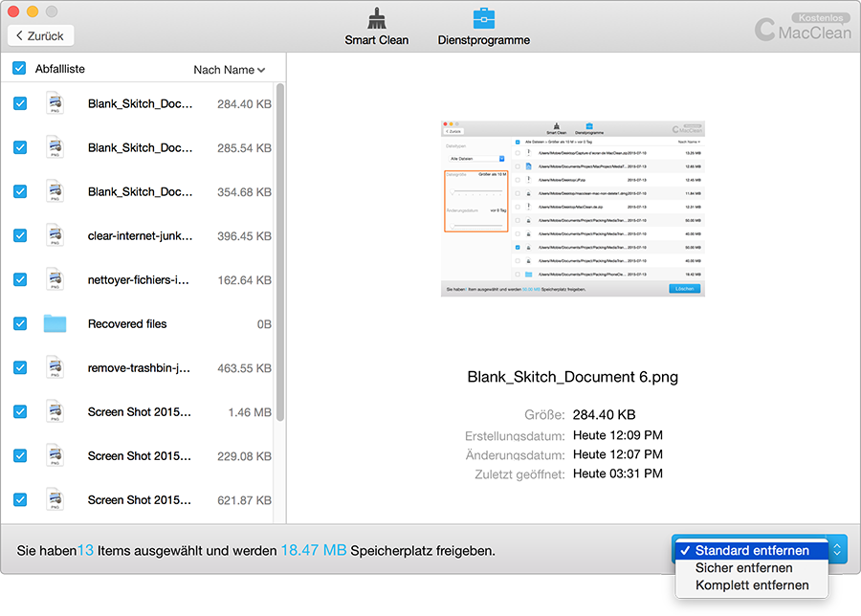Click the 463.55 KB size value
Image resolution: width=861 pixels, height=616 pixels.
pyautogui.click(x=244, y=368)
